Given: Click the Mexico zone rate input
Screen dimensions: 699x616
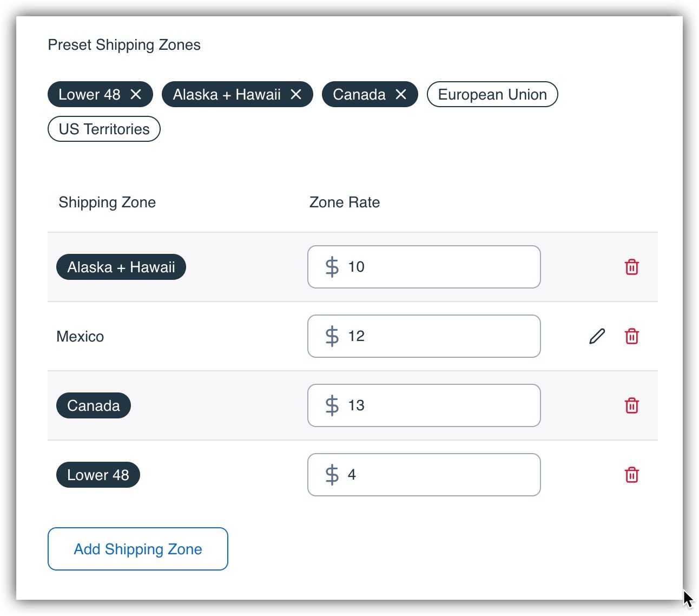Looking at the screenshot, I should click(x=433, y=336).
